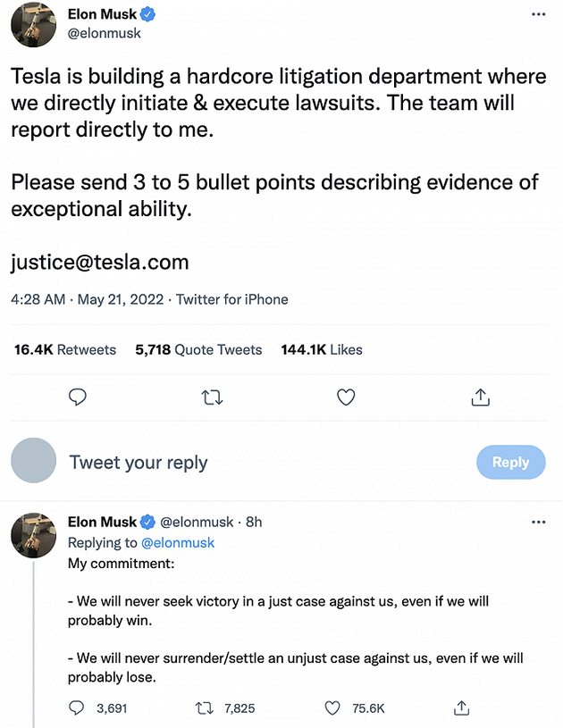The height and width of the screenshot is (728, 563).
Task: Open more options menu on main tweet
Action: point(538,15)
